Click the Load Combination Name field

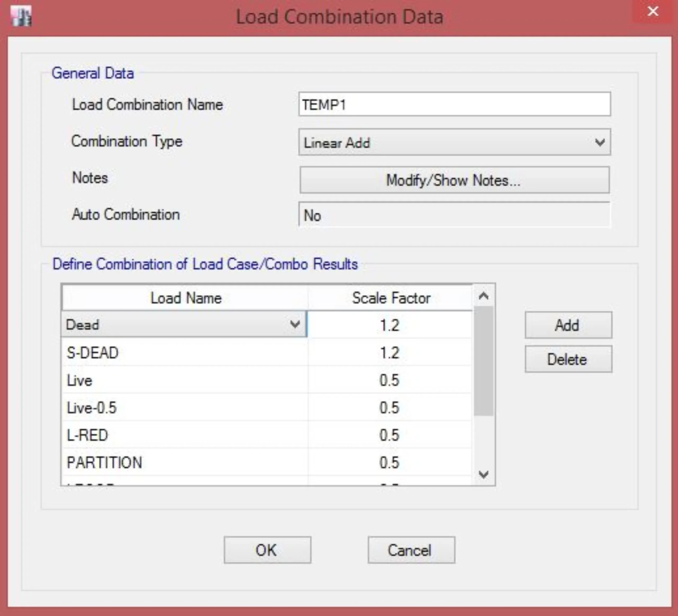click(x=454, y=105)
